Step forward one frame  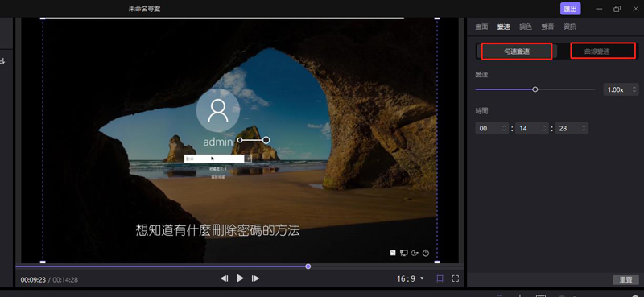click(x=255, y=278)
